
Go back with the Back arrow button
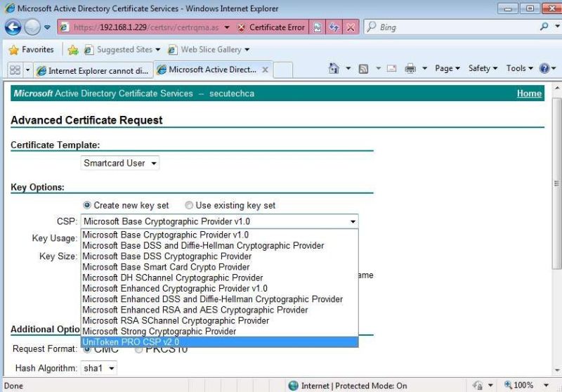click(x=13, y=27)
